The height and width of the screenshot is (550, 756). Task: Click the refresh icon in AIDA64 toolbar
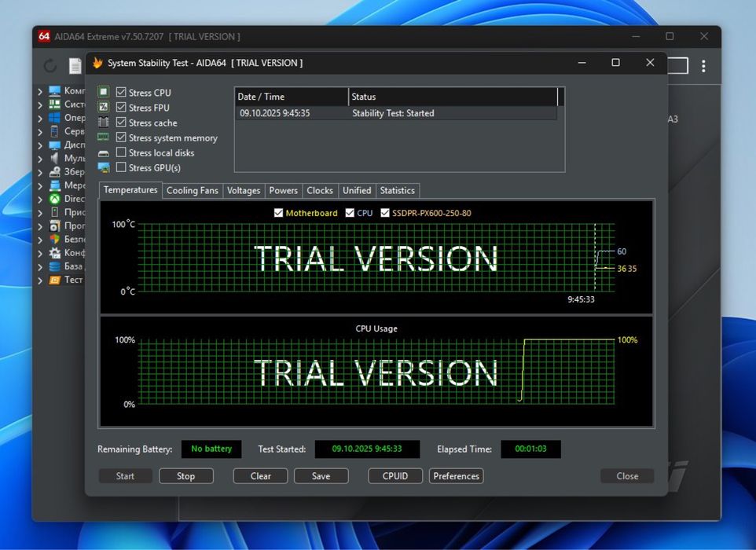point(50,65)
